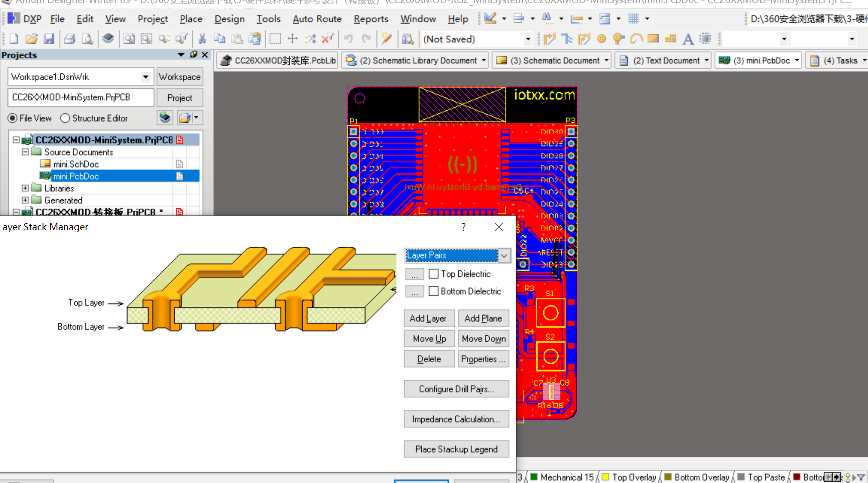
Task: Click the Undo arrow icon
Action: click(x=348, y=39)
